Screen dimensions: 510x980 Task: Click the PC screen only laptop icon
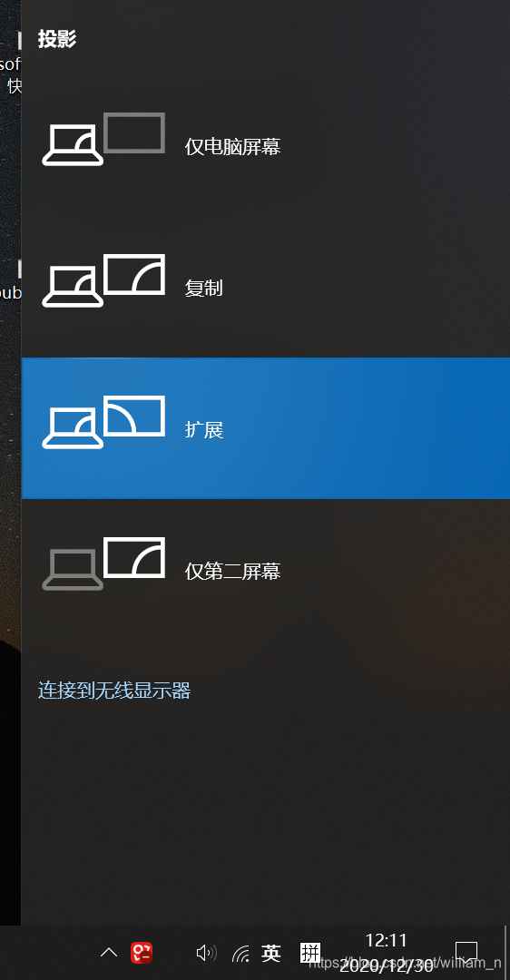point(103,139)
